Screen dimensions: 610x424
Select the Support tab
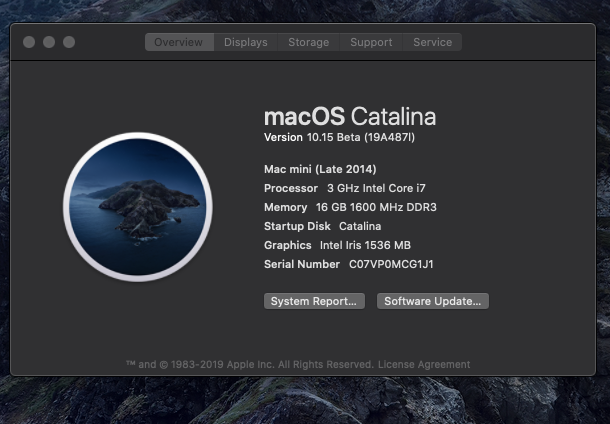coord(371,42)
